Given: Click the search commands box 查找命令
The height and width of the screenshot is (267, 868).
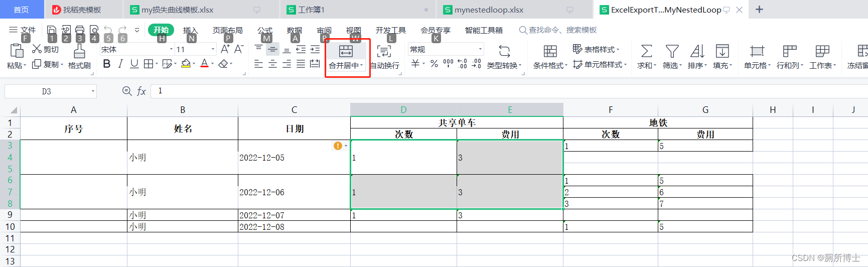Looking at the screenshot, I should coord(558,30).
